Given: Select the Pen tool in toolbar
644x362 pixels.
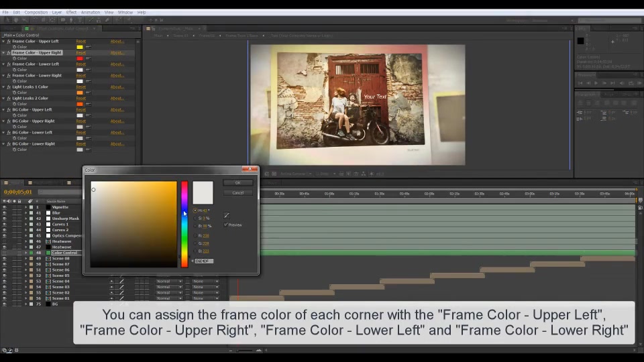Looking at the screenshot, I should point(71,19).
